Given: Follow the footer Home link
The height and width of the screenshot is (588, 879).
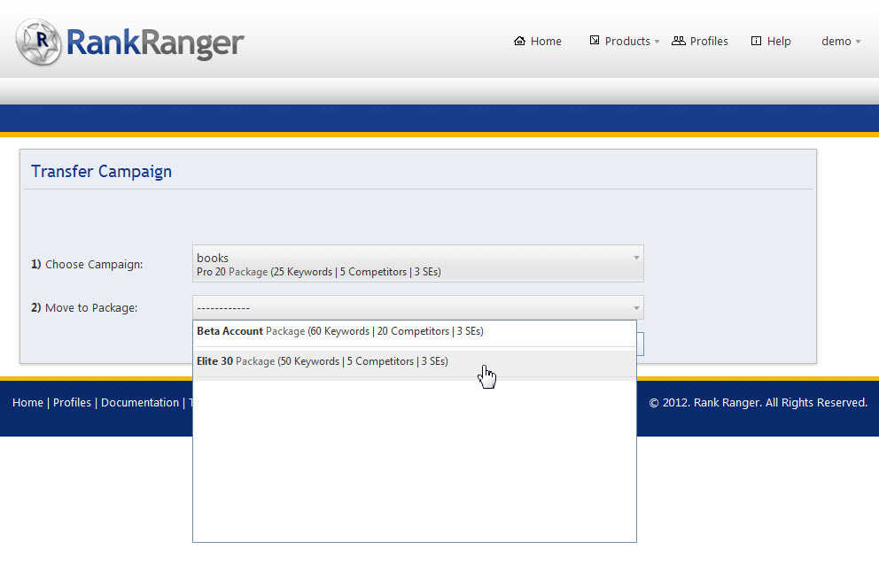Looking at the screenshot, I should [x=27, y=402].
